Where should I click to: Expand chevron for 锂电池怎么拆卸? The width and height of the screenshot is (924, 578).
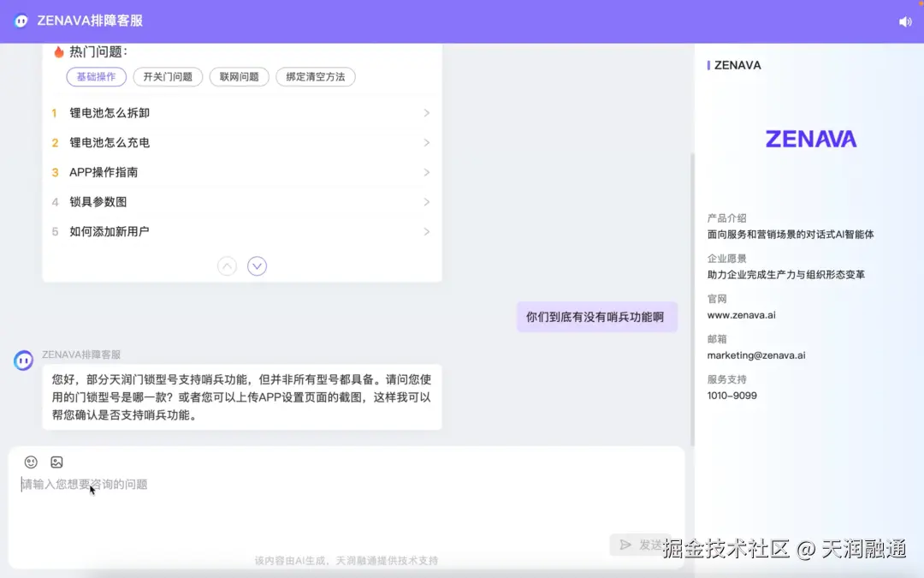pos(427,113)
